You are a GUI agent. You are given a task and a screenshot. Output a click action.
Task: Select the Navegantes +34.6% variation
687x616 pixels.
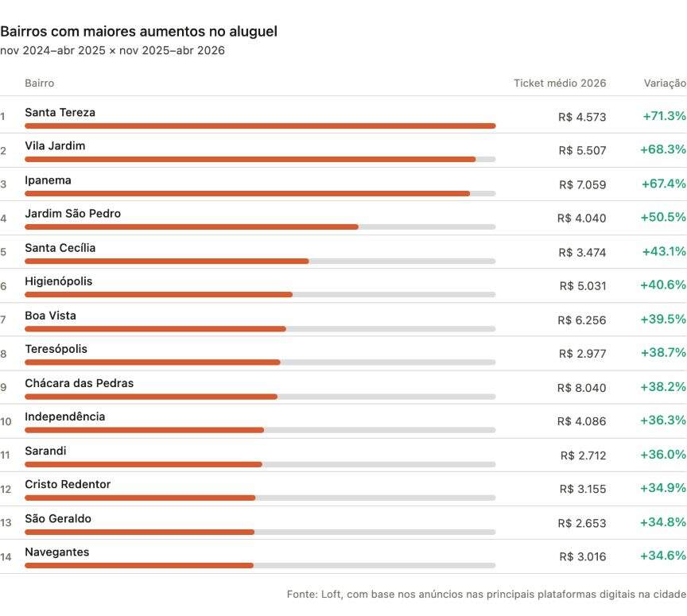coord(663,556)
